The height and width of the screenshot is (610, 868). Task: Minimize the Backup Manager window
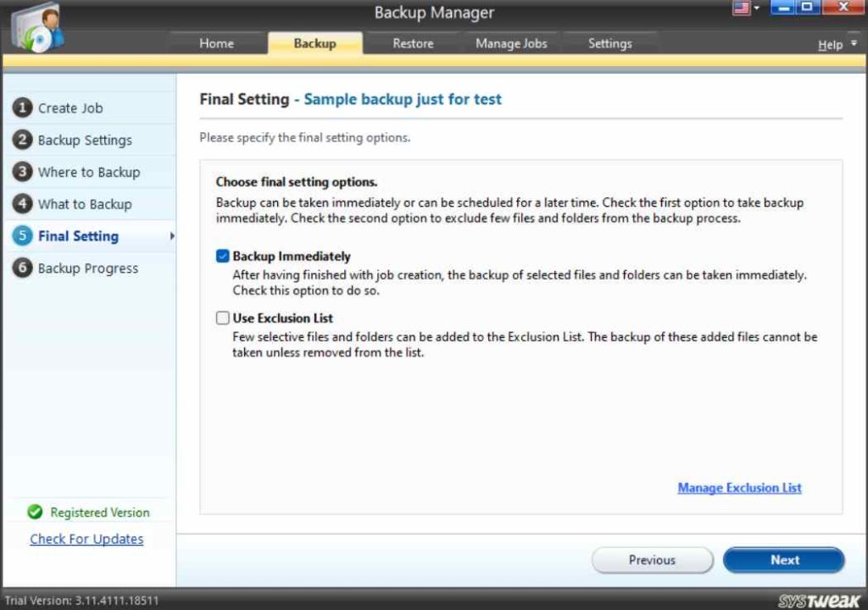coord(782,8)
